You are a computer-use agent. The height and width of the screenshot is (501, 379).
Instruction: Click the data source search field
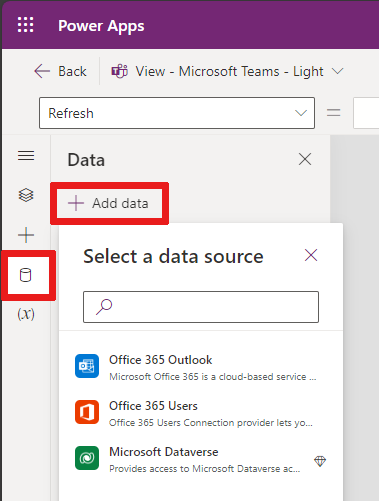201,307
